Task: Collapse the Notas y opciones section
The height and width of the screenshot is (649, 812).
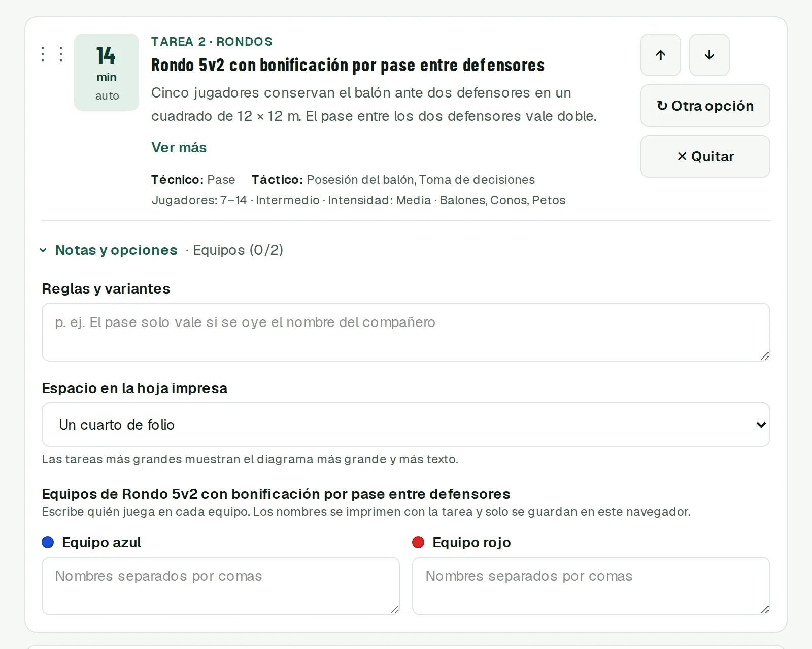Action: point(109,250)
